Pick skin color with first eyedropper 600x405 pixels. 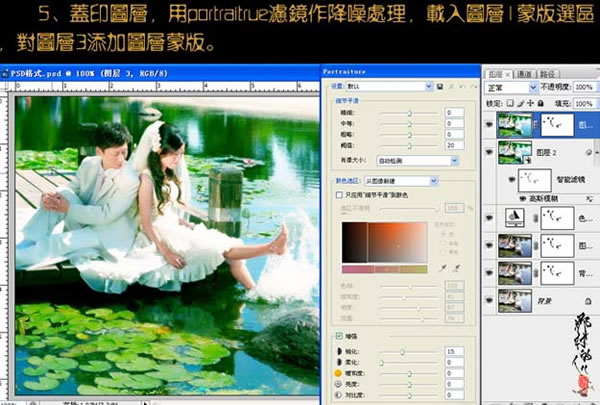pos(443,268)
